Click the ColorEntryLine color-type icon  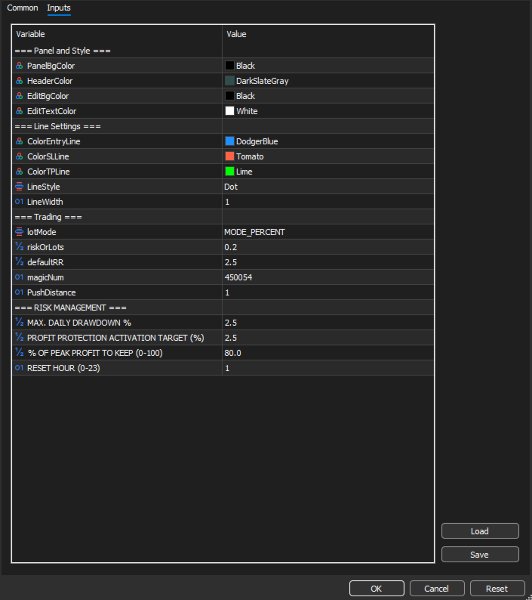pyautogui.click(x=19, y=141)
